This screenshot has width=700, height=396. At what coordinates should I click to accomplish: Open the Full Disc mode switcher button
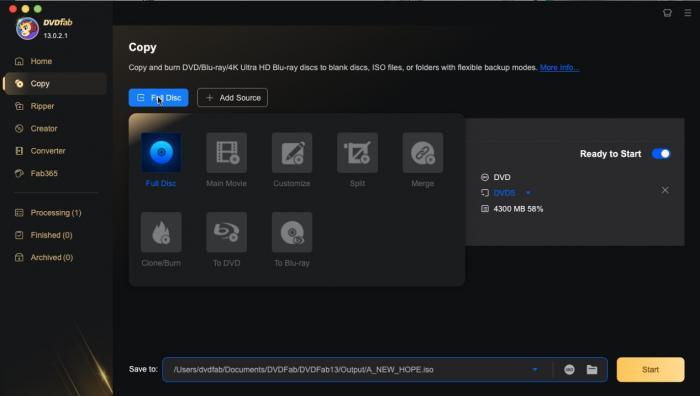click(x=158, y=98)
